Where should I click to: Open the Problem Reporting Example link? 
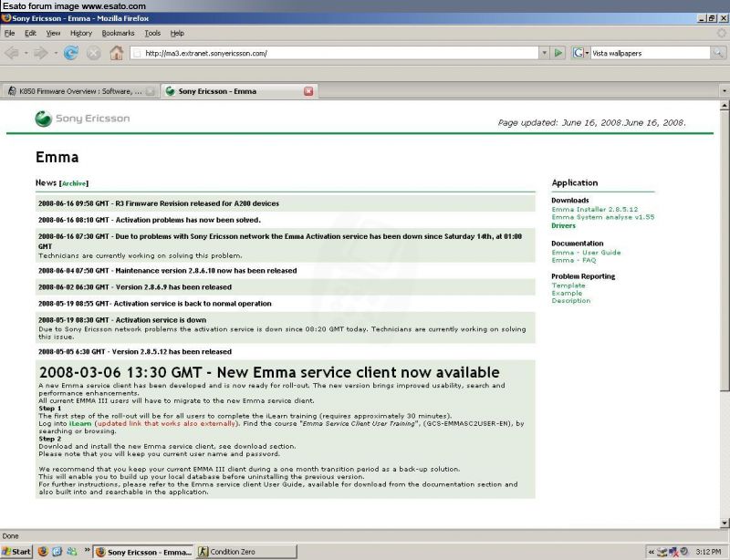[x=567, y=293]
